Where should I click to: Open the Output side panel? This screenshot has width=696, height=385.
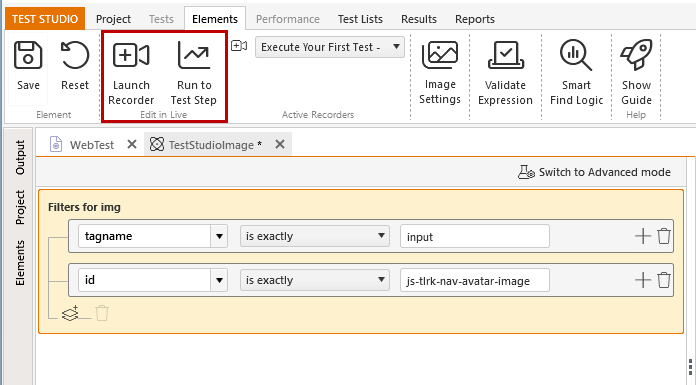(20, 157)
